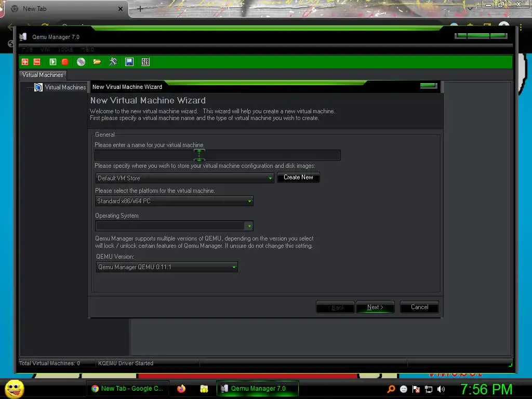532x399 pixels.
Task: Click the Cancel button
Action: 419,307
